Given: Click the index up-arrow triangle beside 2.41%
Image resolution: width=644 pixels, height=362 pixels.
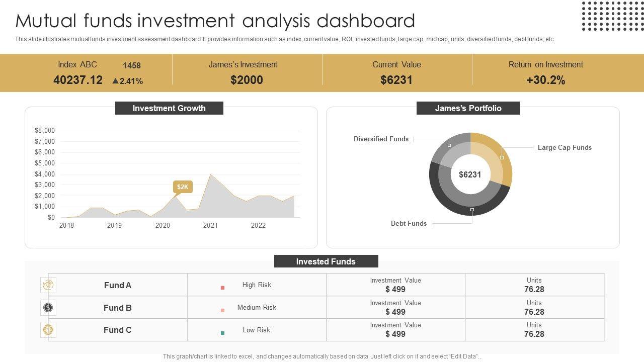Looking at the screenshot, I should click(x=115, y=81).
